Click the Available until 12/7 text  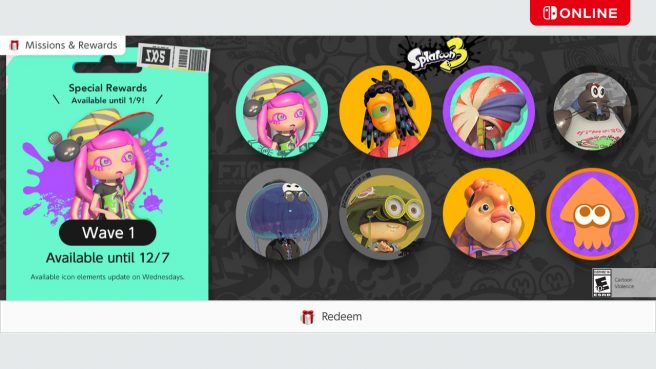108,258
